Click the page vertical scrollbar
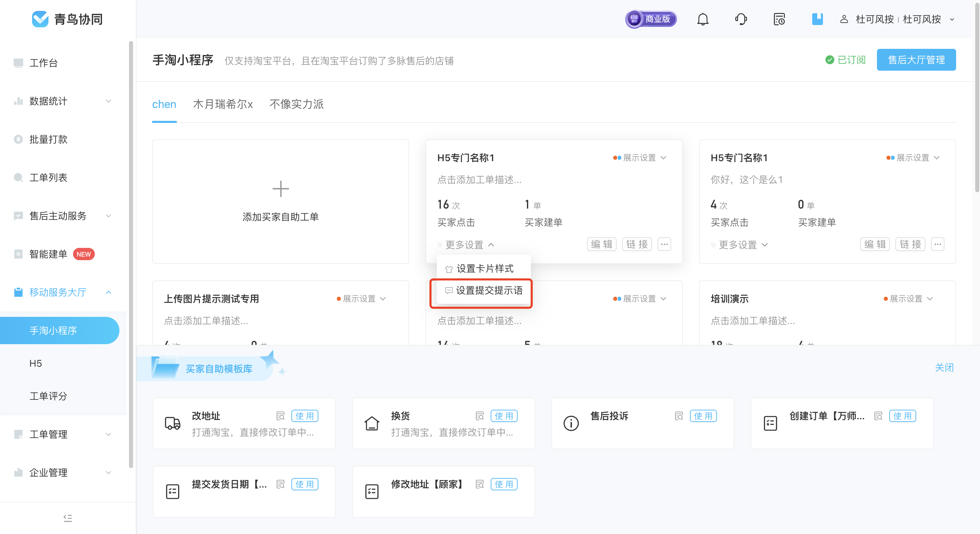 tap(977, 97)
